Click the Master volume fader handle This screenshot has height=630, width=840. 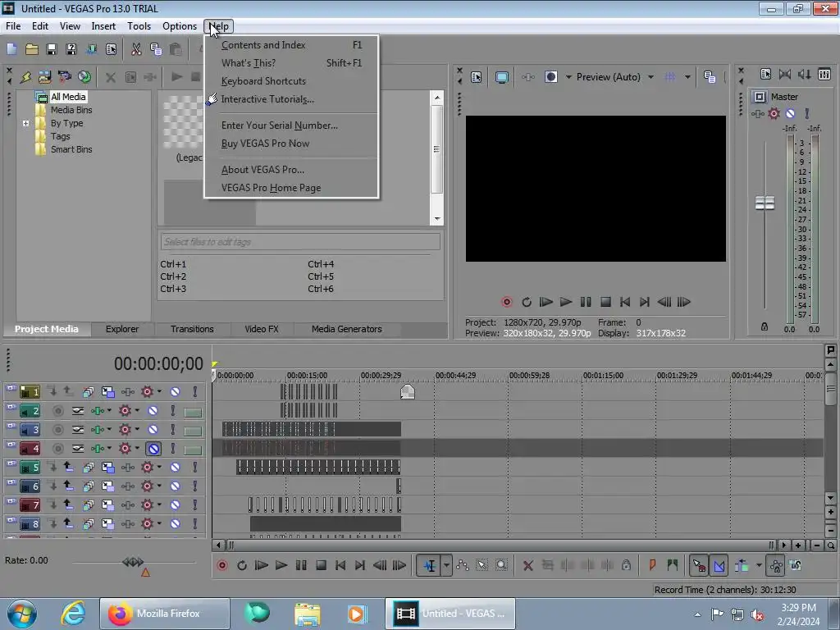click(765, 203)
